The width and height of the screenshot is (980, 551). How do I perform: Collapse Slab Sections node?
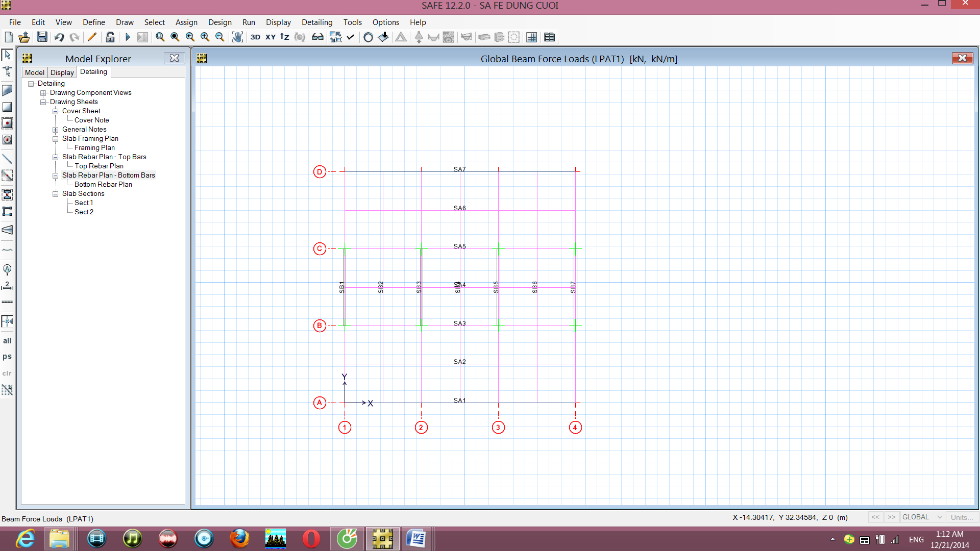click(x=56, y=194)
